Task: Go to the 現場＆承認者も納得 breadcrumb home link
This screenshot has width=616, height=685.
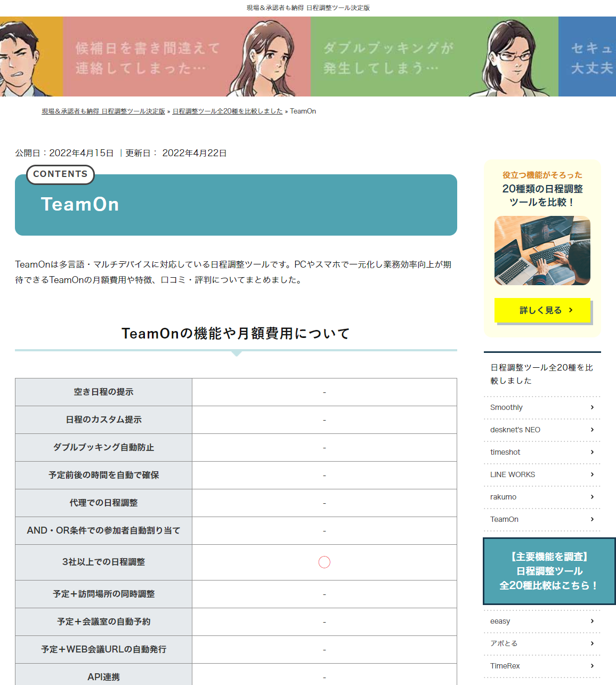Action: click(x=103, y=111)
